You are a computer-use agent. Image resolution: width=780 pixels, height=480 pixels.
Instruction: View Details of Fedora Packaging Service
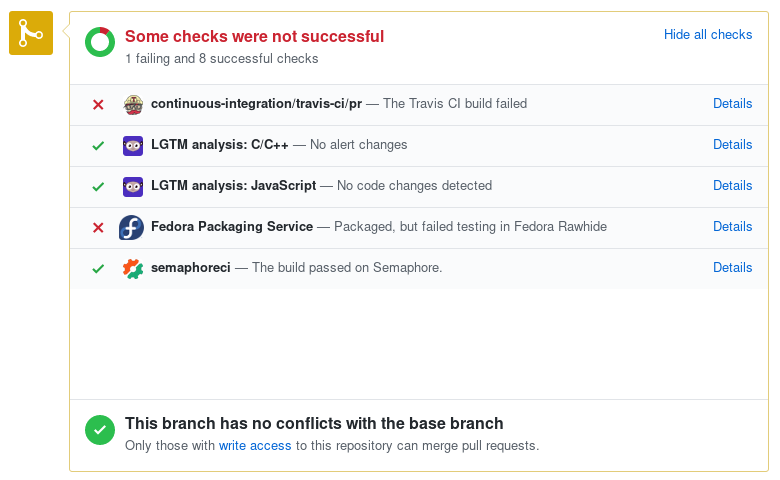click(x=732, y=226)
